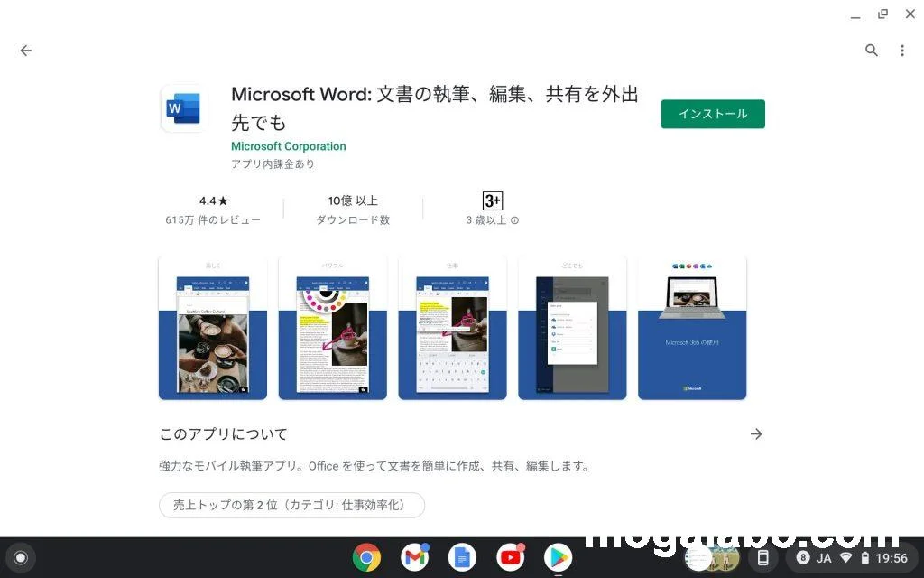
Task: Open the three-dot more options menu
Action: pos(901,51)
